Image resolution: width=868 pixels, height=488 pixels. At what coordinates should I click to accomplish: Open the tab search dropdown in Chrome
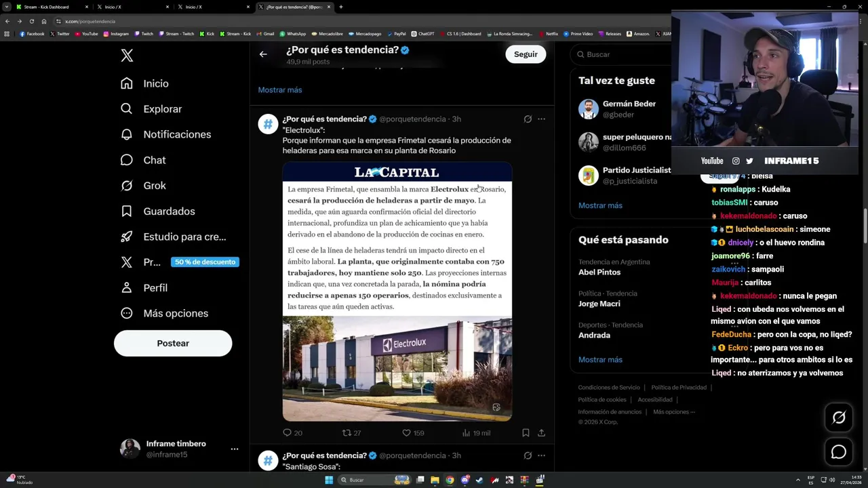(x=7, y=7)
